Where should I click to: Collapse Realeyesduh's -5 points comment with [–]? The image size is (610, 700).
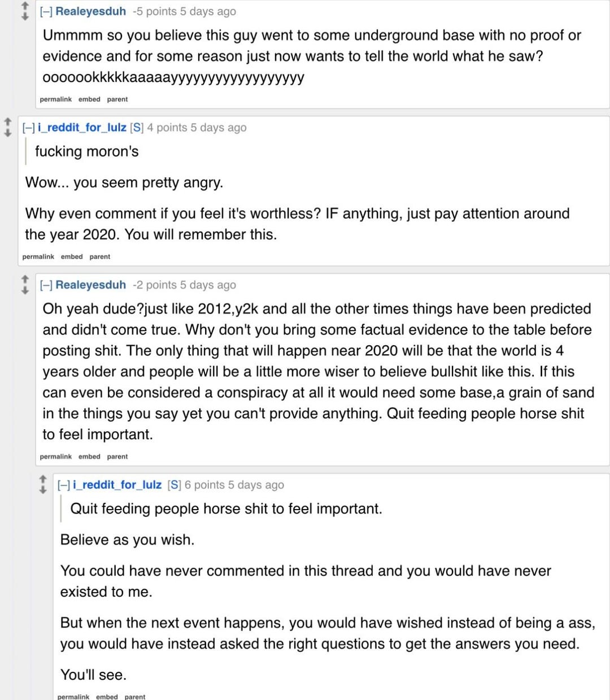46,11
